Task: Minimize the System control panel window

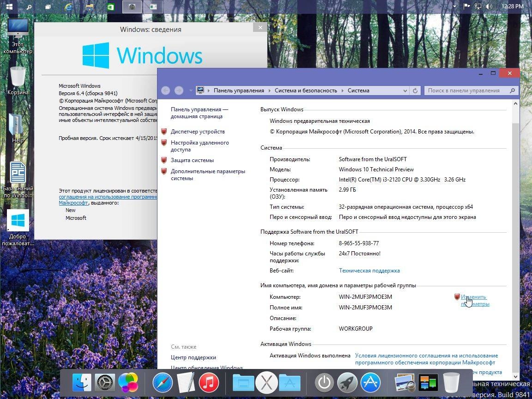Action: click(481, 73)
